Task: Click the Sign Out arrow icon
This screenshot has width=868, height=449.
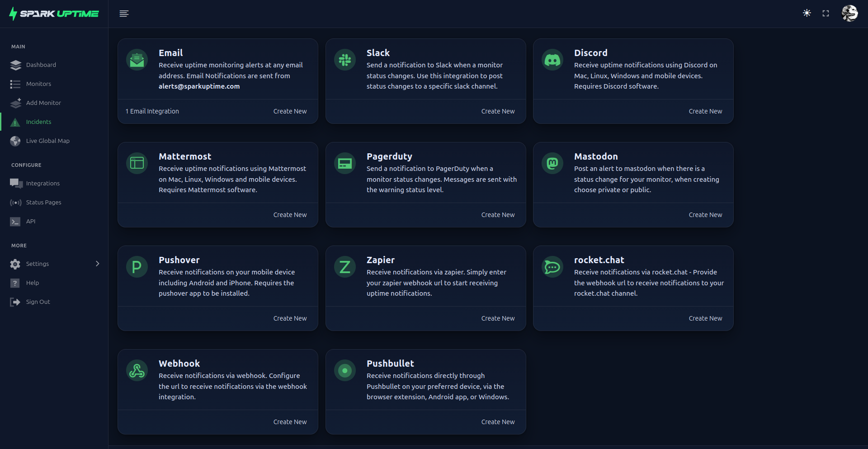Action: [15, 302]
